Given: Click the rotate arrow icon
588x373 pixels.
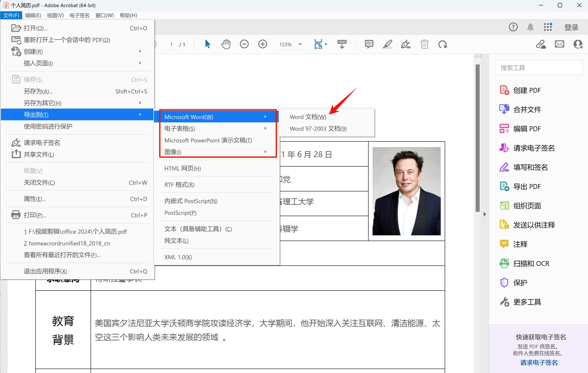Looking at the screenshot, I should [442, 44].
